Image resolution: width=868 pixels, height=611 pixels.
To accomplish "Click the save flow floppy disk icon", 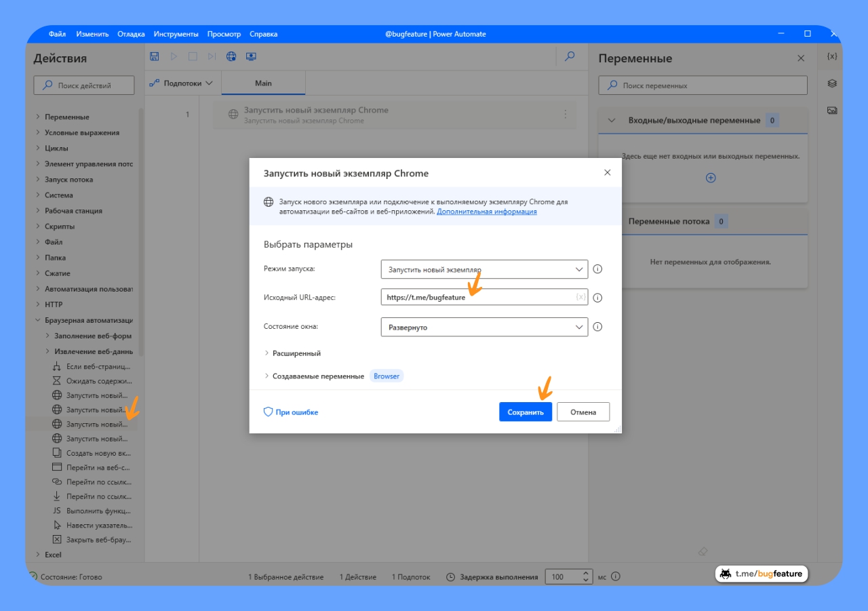I will [155, 56].
